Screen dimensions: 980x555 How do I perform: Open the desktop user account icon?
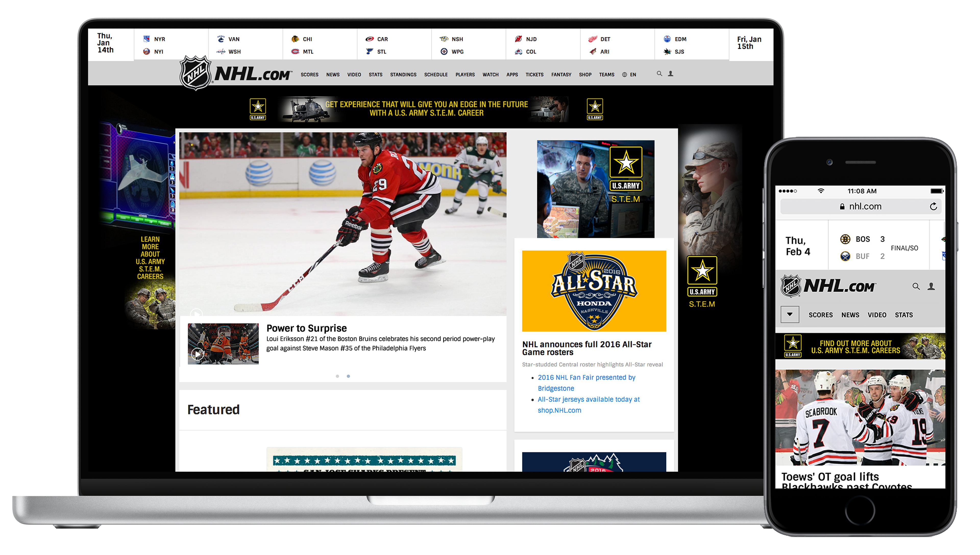click(670, 73)
